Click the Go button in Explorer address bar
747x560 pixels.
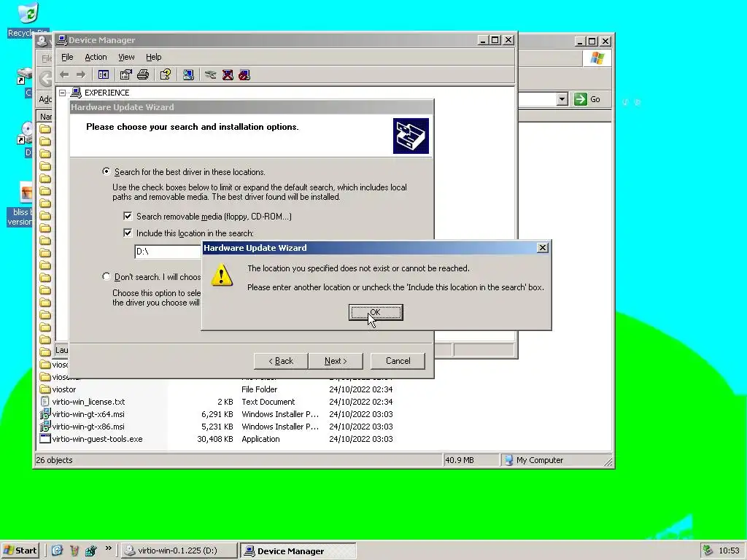(x=587, y=99)
